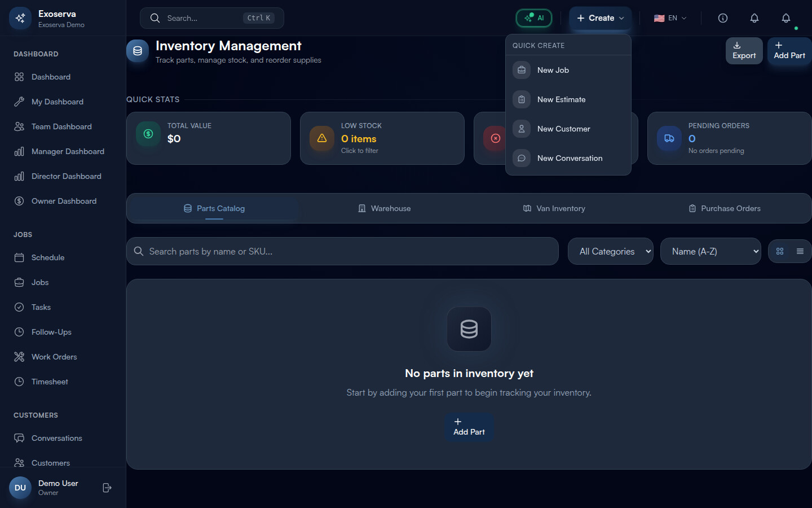Open the Schedule calendar icon in sidebar
The height and width of the screenshot is (508, 812).
pyautogui.click(x=19, y=257)
